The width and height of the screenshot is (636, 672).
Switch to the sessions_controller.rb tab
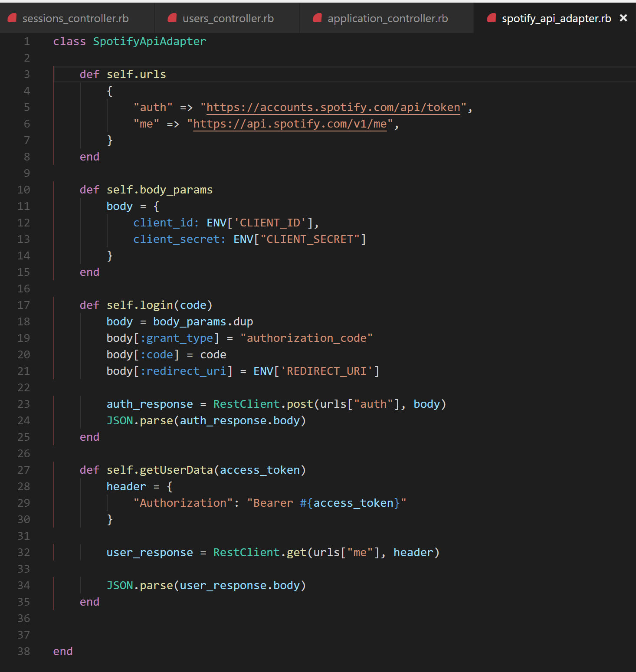[x=76, y=18]
